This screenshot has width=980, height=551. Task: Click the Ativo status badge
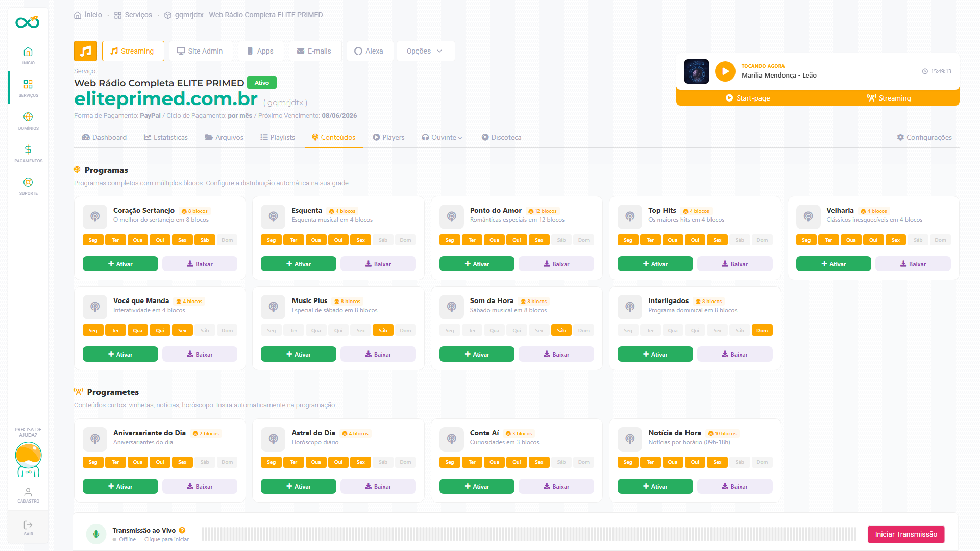click(262, 83)
